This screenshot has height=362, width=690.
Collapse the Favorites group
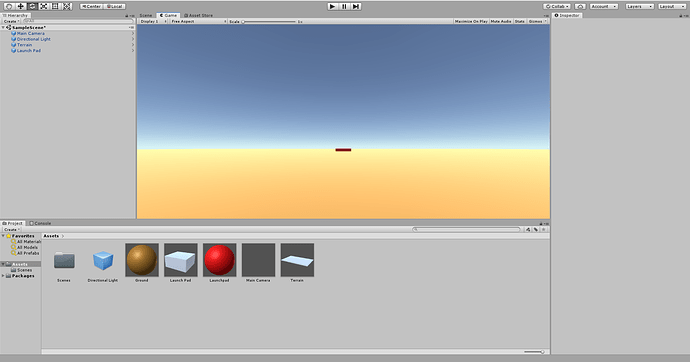click(3, 236)
